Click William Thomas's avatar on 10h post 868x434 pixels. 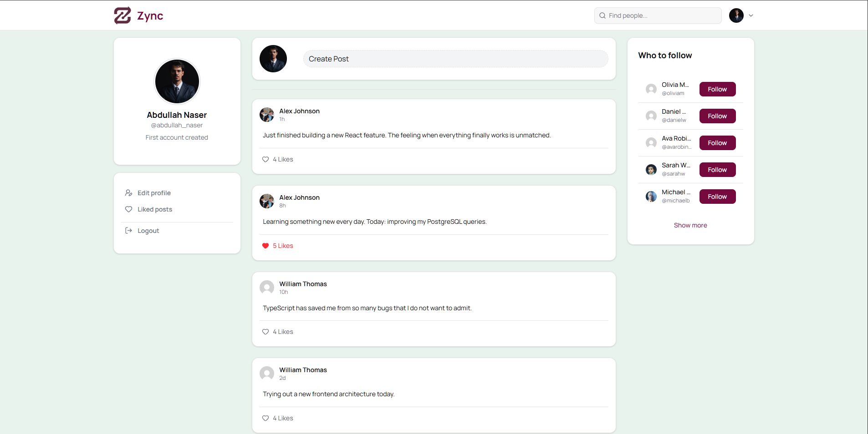pyautogui.click(x=267, y=288)
